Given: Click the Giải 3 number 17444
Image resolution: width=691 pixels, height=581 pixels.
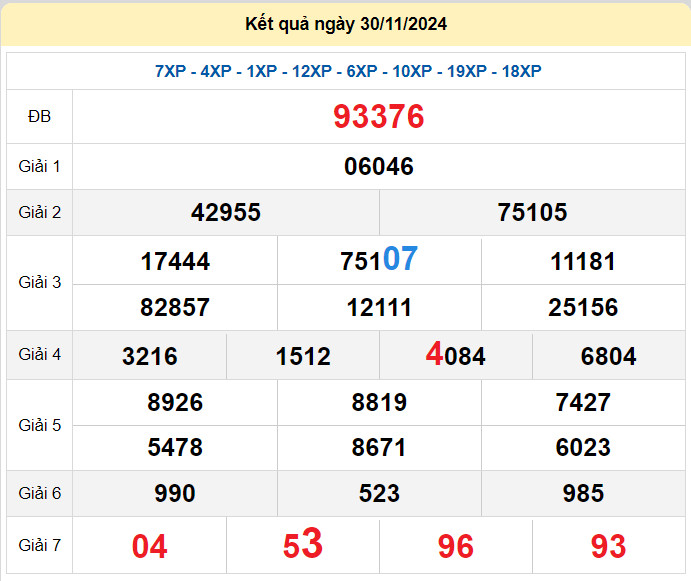Looking at the screenshot, I should pyautogui.click(x=175, y=261).
